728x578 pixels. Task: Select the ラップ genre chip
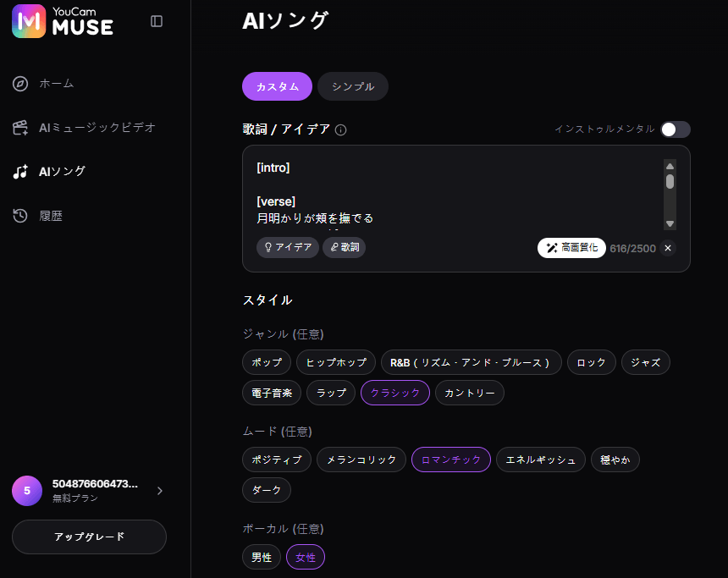point(331,393)
